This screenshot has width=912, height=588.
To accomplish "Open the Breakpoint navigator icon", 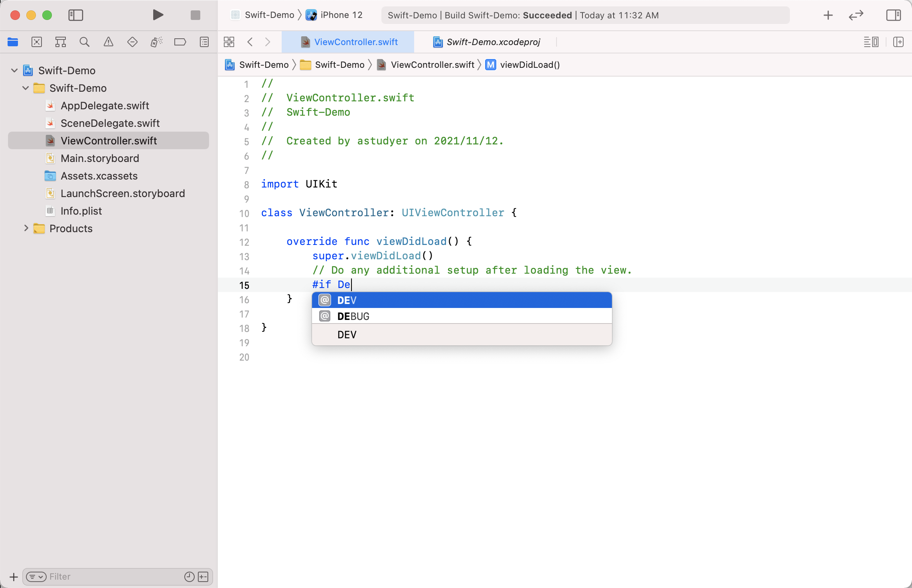I will pos(180,42).
